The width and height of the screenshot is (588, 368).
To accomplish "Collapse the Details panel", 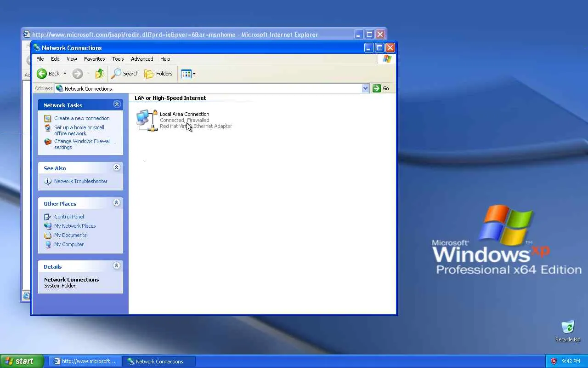I will (x=117, y=266).
